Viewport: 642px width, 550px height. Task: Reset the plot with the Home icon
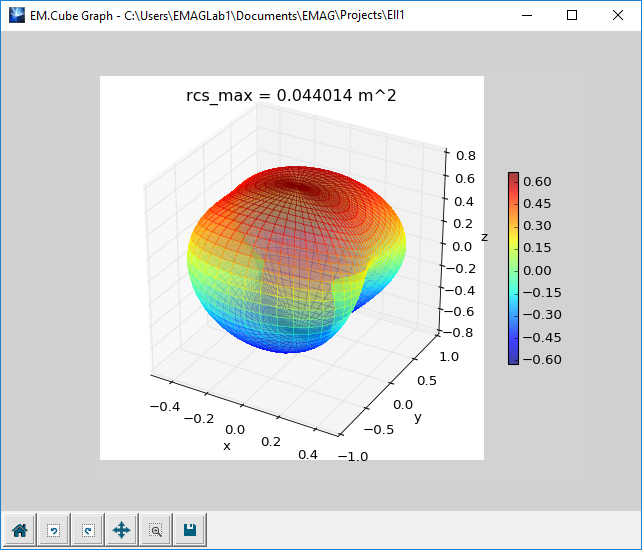(19, 530)
